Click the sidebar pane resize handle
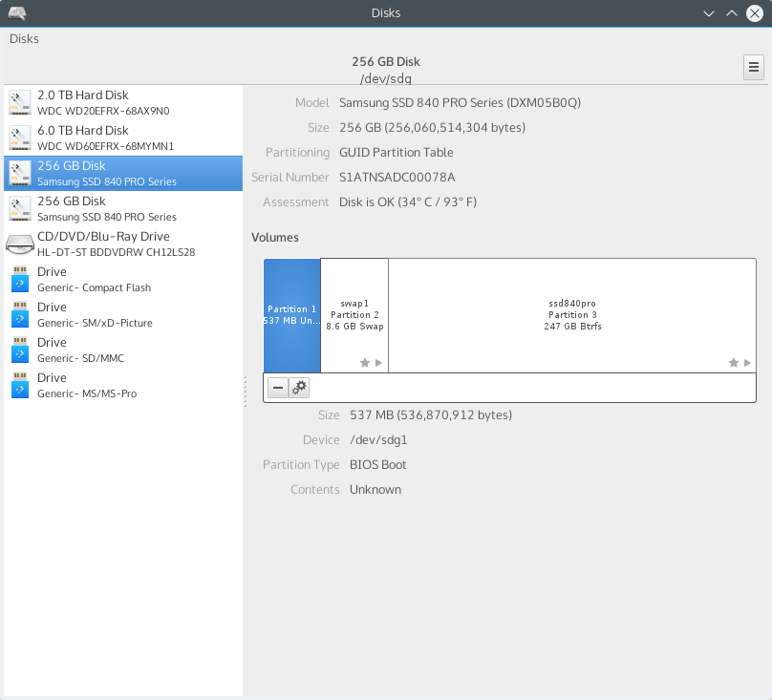Image resolution: width=772 pixels, height=700 pixels. pyautogui.click(x=246, y=392)
